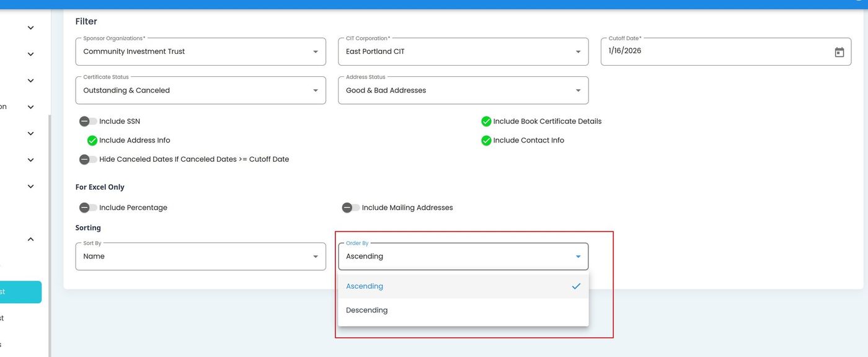868x357 pixels.
Task: Disable the Include Address Info toggle
Action: coord(92,141)
